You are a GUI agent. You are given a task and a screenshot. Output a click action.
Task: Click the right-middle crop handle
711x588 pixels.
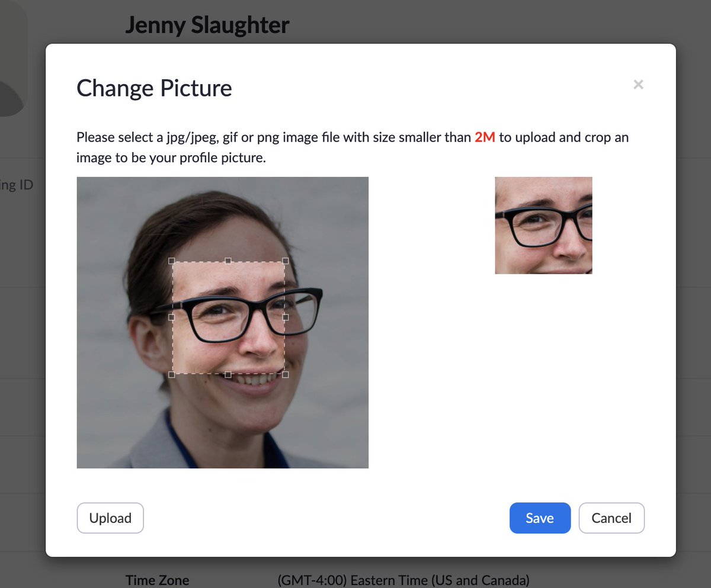point(285,317)
